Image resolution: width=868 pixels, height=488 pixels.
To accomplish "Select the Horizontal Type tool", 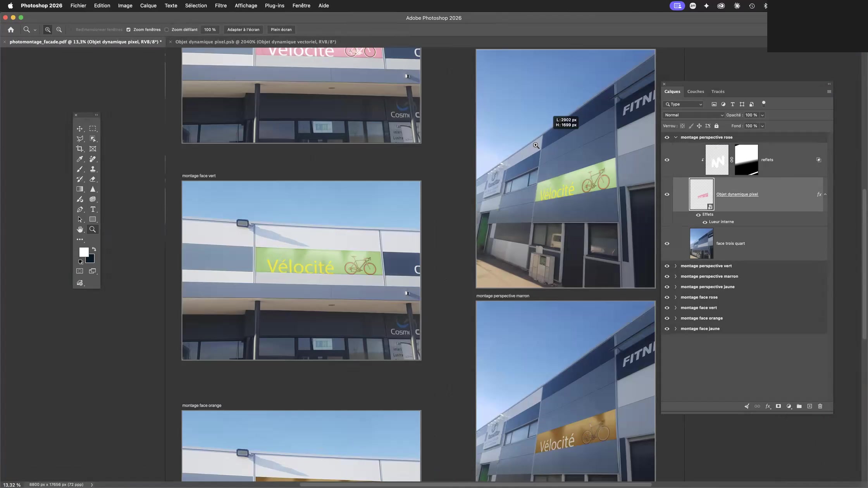I will coord(93,209).
